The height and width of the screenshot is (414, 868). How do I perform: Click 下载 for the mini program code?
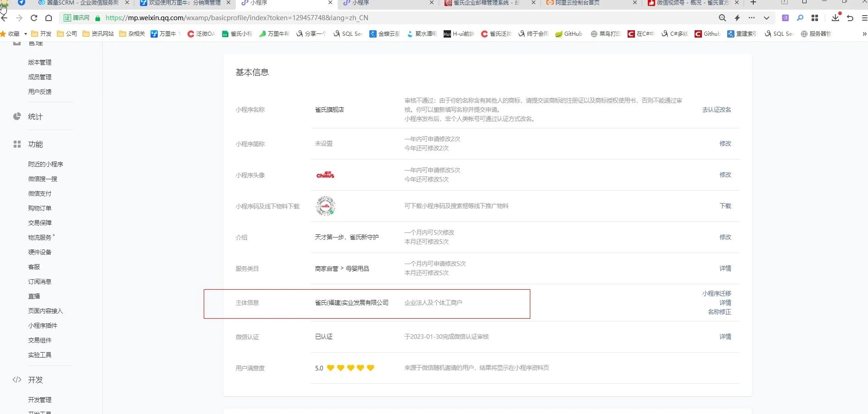pos(725,206)
